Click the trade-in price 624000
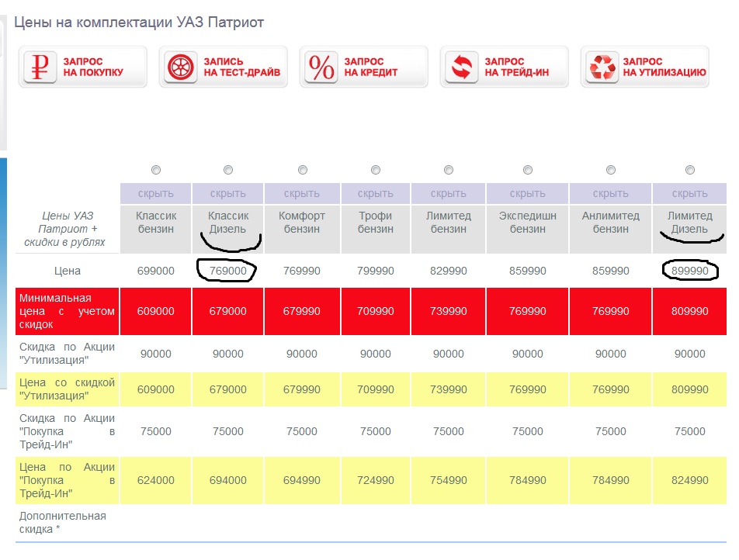The width and height of the screenshot is (739, 560). click(155, 480)
